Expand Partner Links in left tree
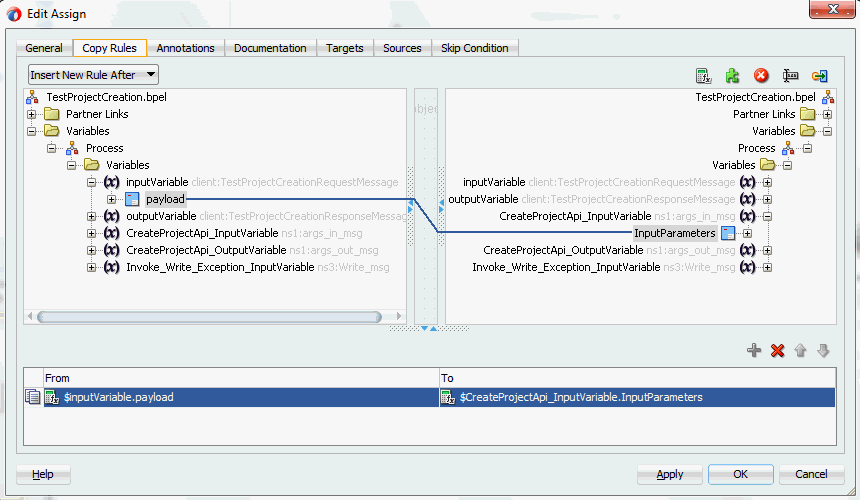The width and height of the screenshot is (860, 500). [31, 115]
